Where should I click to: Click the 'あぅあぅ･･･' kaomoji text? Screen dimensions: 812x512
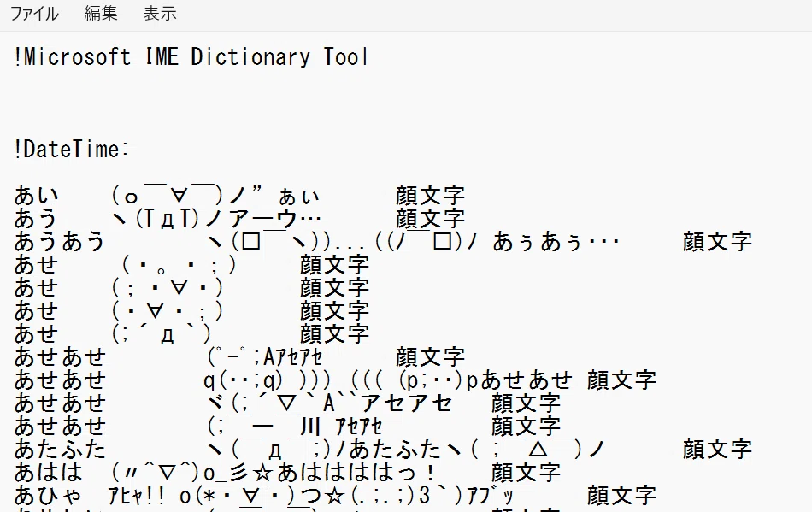click(x=556, y=242)
